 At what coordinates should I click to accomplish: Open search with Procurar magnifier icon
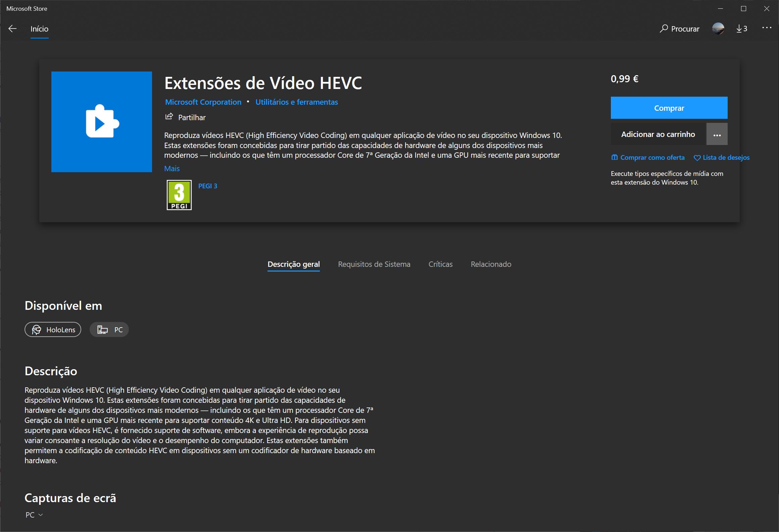click(664, 29)
